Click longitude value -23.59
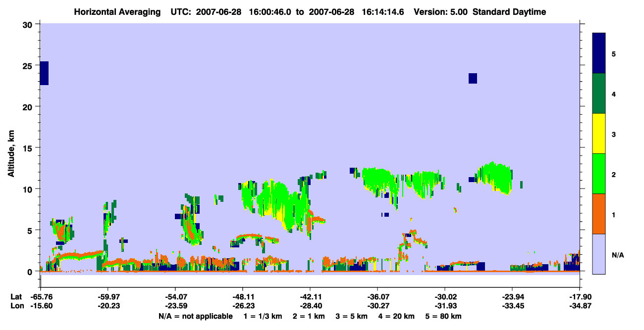Screen dimensions: 644x330 [x=175, y=306]
